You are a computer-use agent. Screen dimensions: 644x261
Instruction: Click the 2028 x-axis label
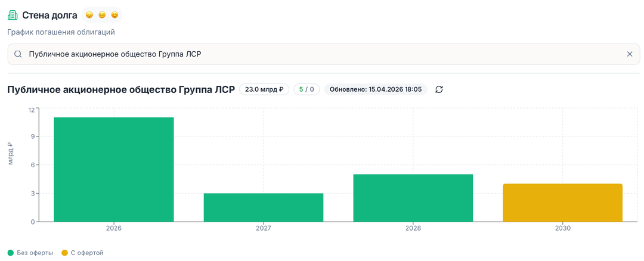(x=413, y=229)
